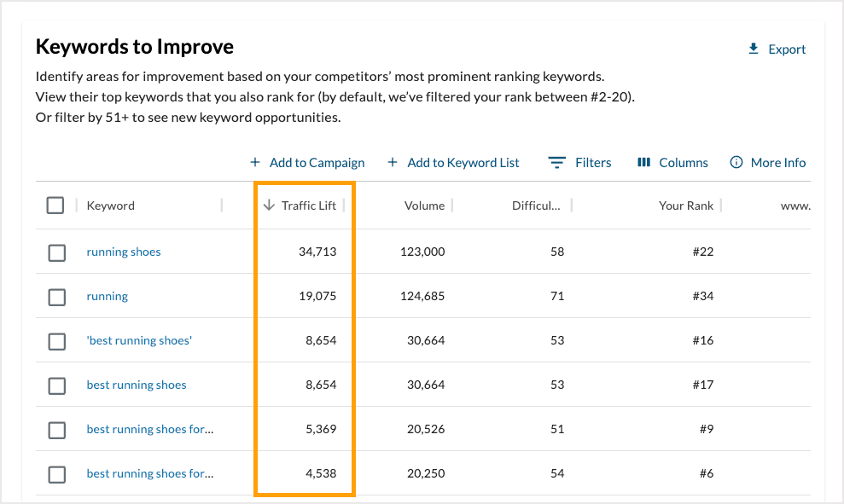
Task: Open the 'running shoes' keyword link
Action: (x=124, y=252)
